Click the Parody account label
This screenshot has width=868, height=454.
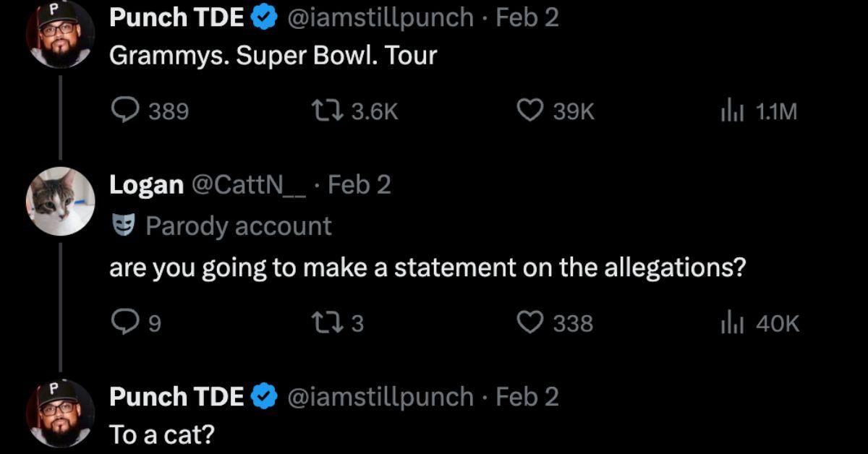click(x=238, y=226)
